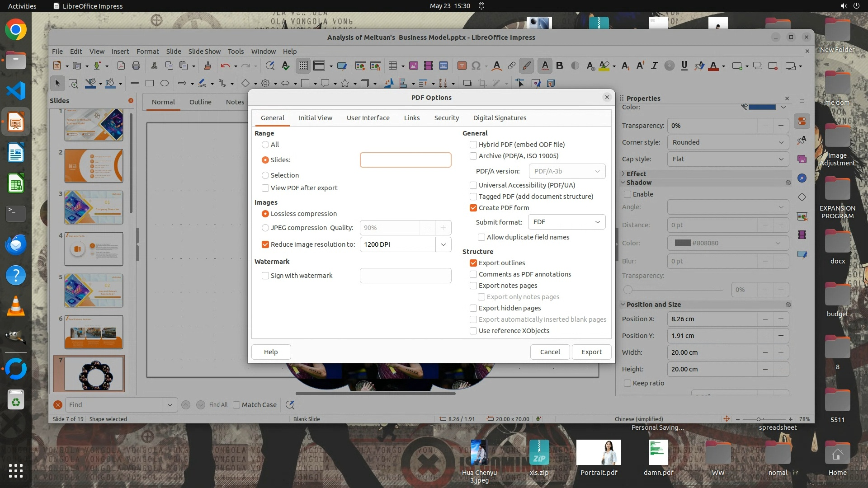Image resolution: width=868 pixels, height=488 pixels.
Task: Expand the image resolution 1200 DPI dropdown
Action: (443, 244)
